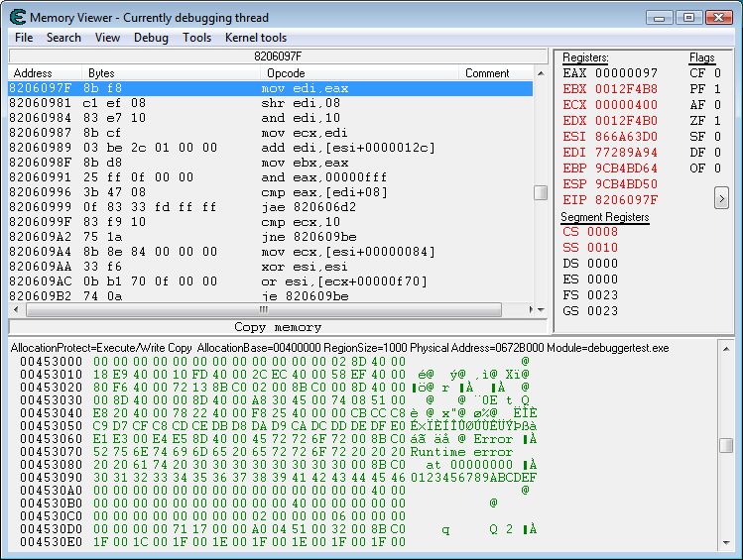Click the Cheat Engine icon in title bar
This screenshot has height=560, width=743.
pos(16,17)
